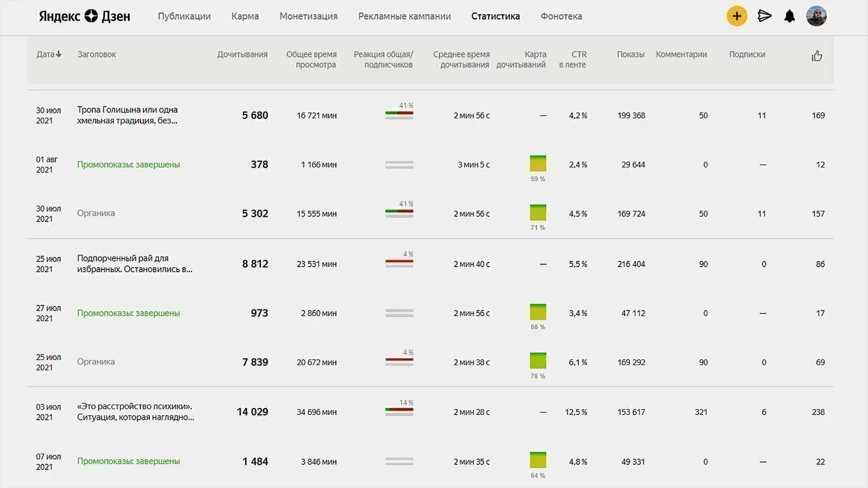Image resolution: width=868 pixels, height=488 pixels.
Task: Switch to the Монетизация tab
Action: pyautogui.click(x=308, y=16)
